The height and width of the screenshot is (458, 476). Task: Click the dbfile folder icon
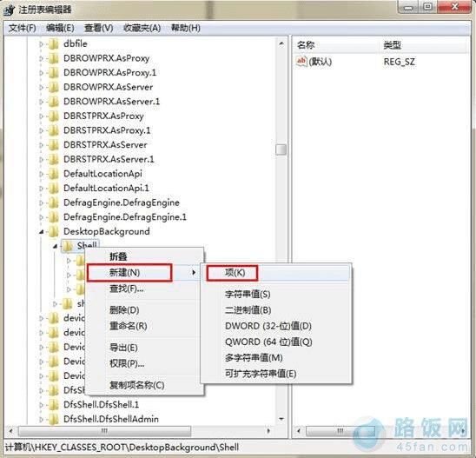[x=54, y=44]
